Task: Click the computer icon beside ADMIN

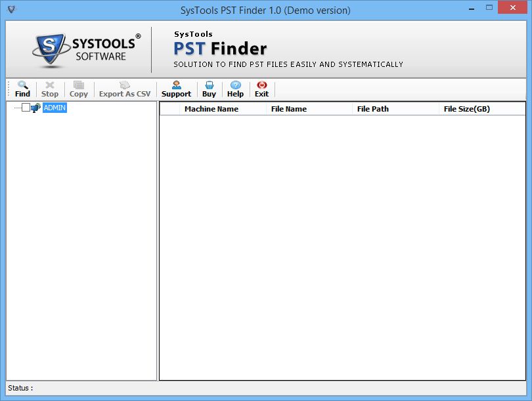Action: 35,108
